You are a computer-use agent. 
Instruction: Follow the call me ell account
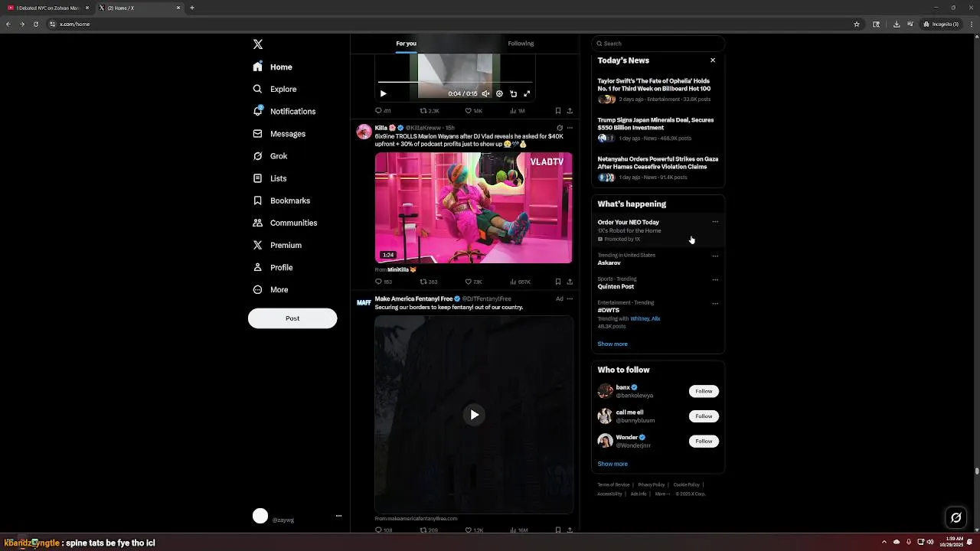click(x=704, y=416)
